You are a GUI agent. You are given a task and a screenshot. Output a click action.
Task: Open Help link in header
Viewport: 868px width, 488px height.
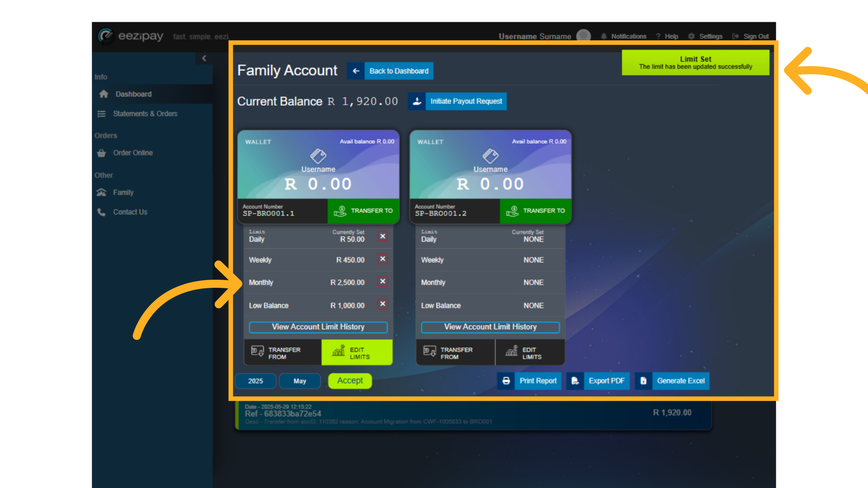(x=667, y=36)
